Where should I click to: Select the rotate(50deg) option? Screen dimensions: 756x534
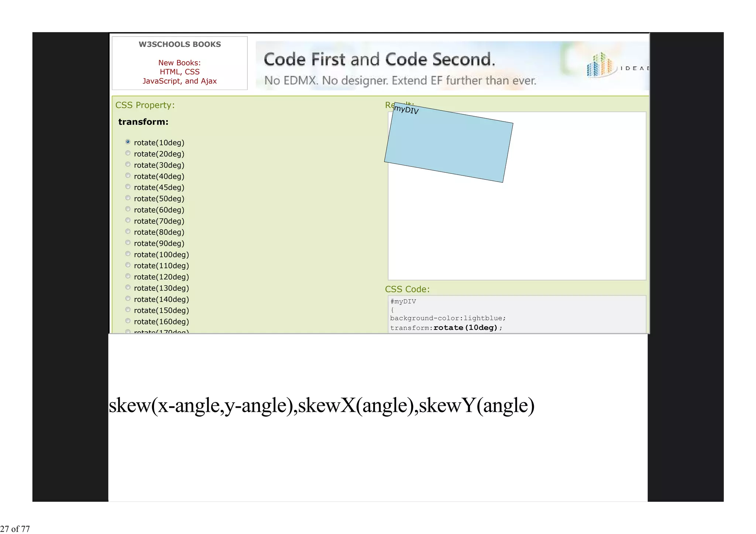click(128, 198)
